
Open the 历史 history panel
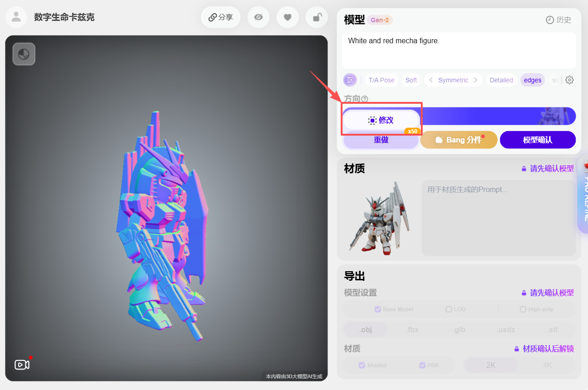tap(558, 20)
